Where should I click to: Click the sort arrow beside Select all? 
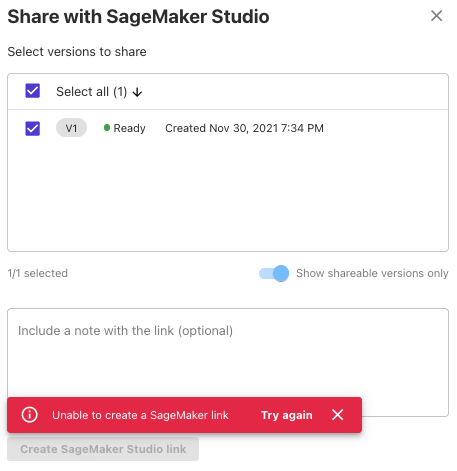coord(137,92)
